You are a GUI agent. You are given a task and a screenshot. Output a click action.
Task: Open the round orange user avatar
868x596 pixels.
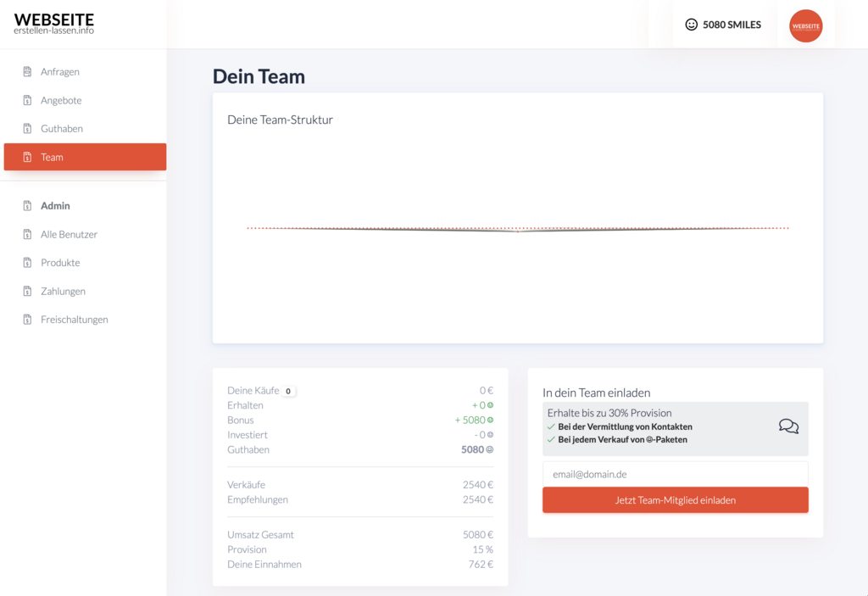pos(805,26)
